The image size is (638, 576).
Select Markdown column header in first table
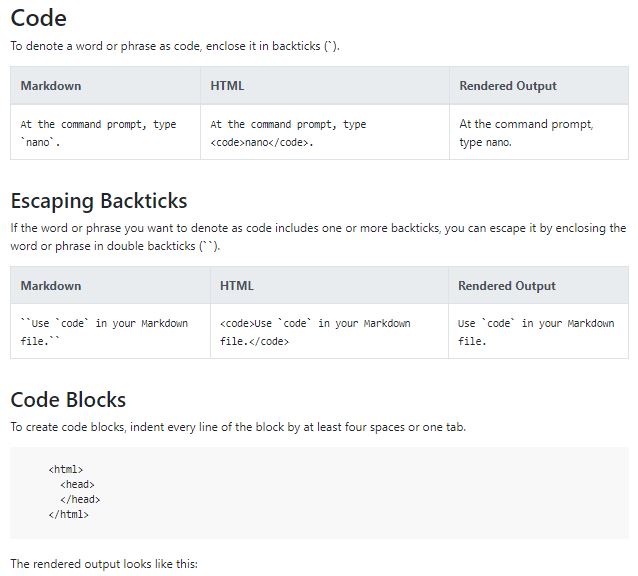(x=51, y=86)
